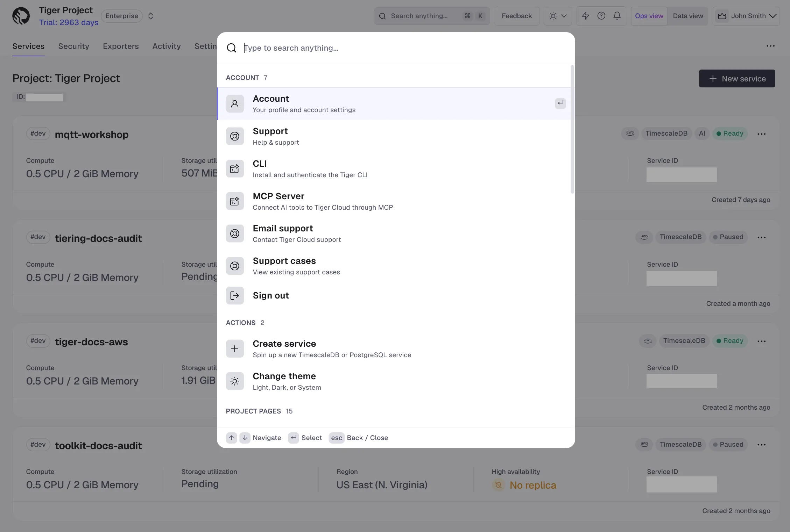Open the page-level three dots menu
The width and height of the screenshot is (790, 532).
point(770,46)
